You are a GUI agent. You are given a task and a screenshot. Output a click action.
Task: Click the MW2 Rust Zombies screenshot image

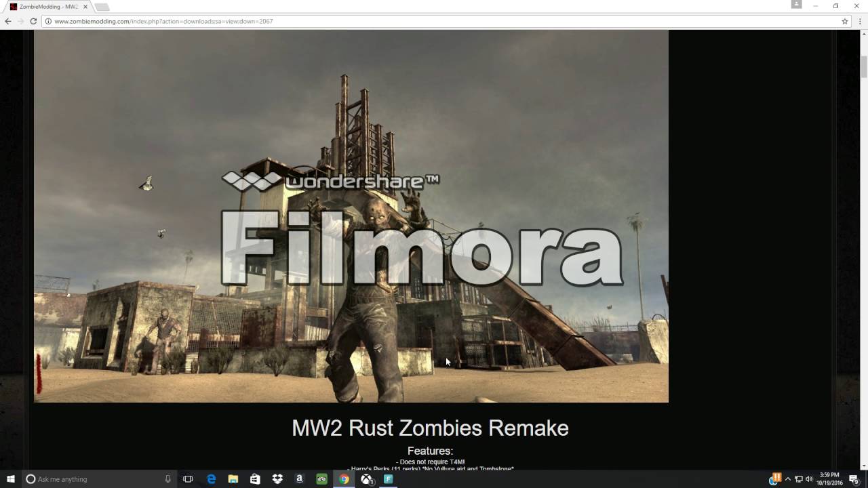tap(351, 216)
